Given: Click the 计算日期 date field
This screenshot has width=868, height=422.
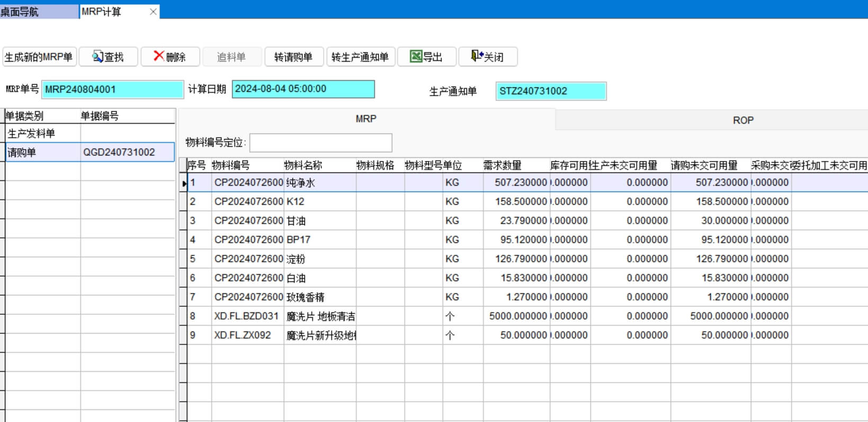Looking at the screenshot, I should click(x=303, y=89).
